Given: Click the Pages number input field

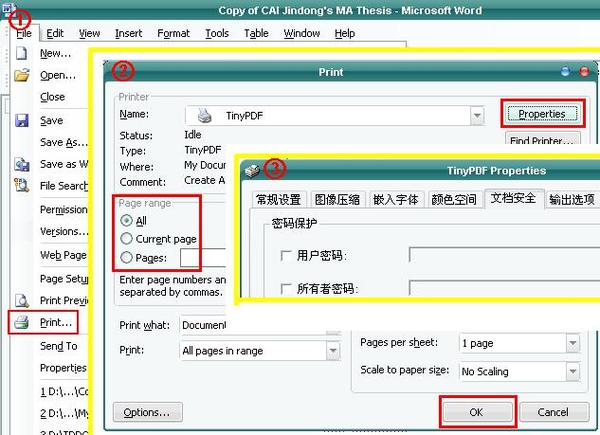Looking at the screenshot, I should tap(203, 257).
